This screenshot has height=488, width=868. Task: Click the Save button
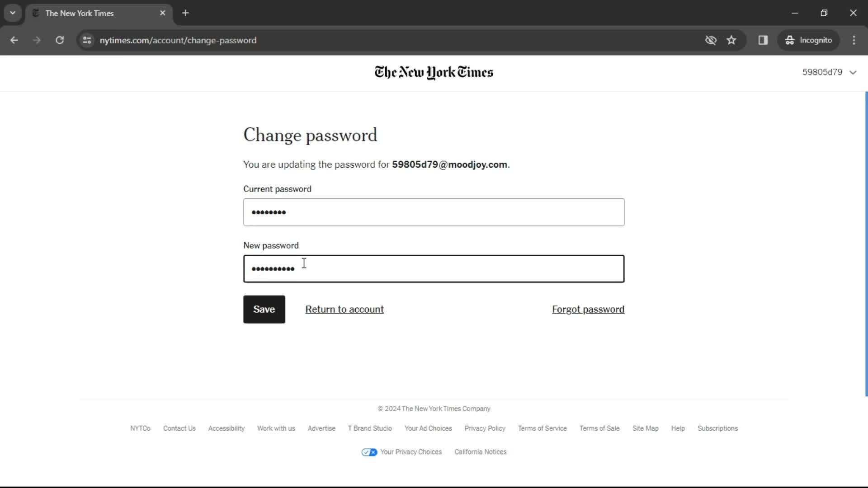point(264,309)
